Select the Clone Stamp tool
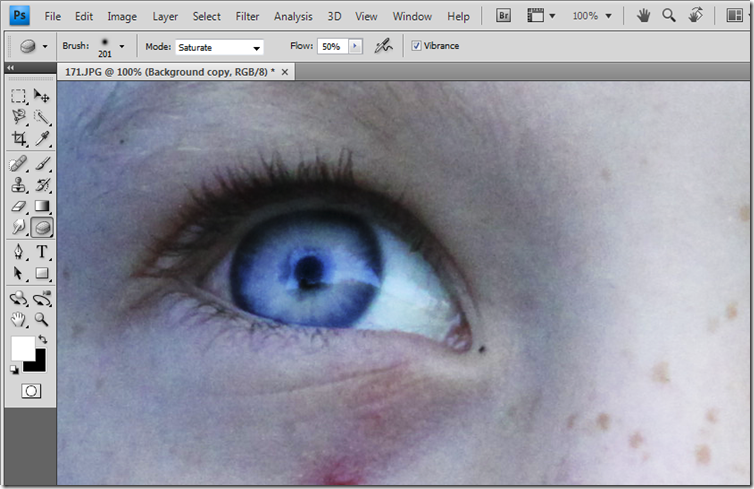The height and width of the screenshot is (489, 754). tap(18, 185)
